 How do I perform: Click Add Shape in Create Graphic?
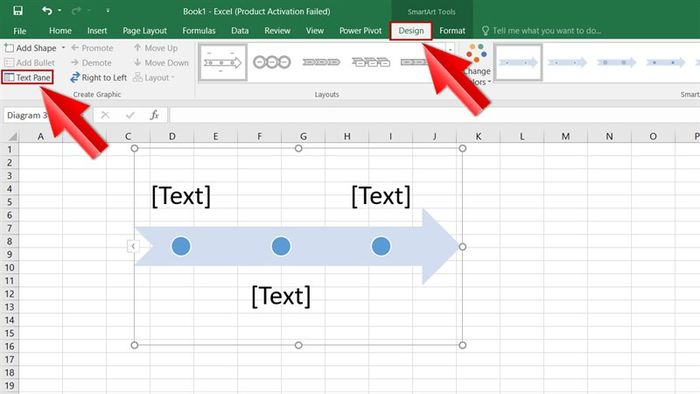pyautogui.click(x=30, y=48)
